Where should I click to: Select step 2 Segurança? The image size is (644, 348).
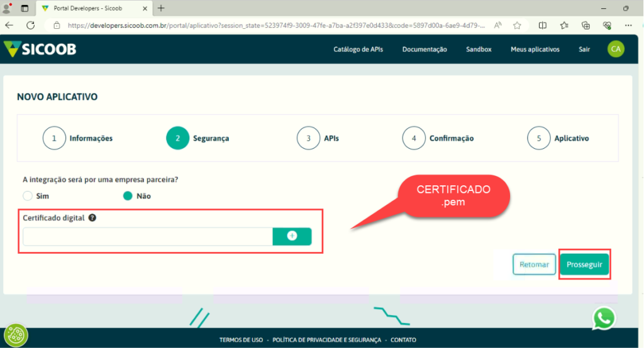click(x=197, y=138)
